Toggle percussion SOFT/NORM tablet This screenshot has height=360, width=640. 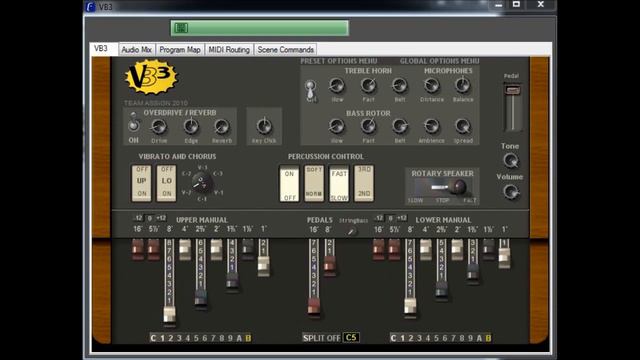coord(314,184)
